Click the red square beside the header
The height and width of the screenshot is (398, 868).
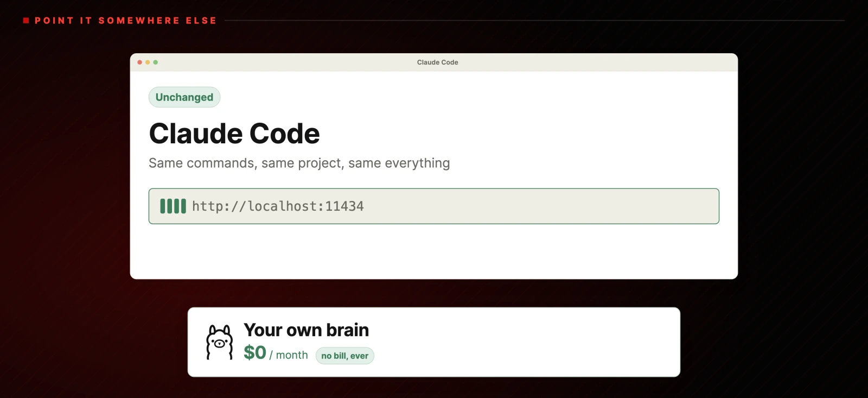[26, 21]
